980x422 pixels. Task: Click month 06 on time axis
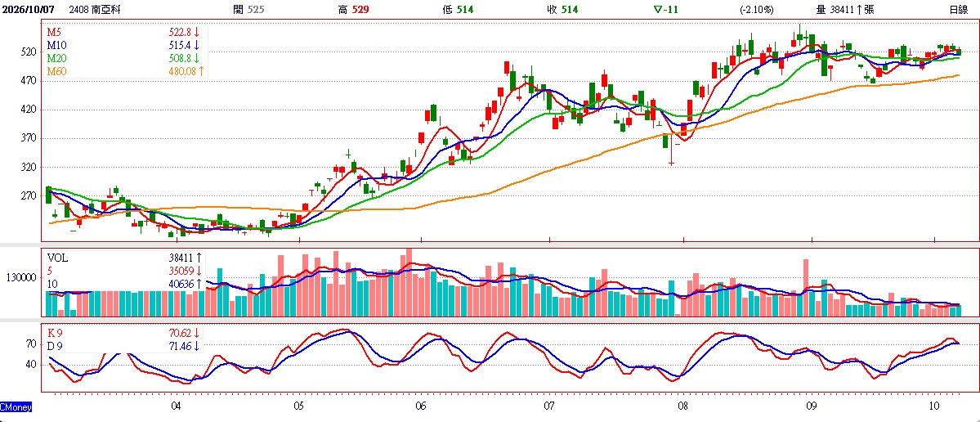[421, 406]
